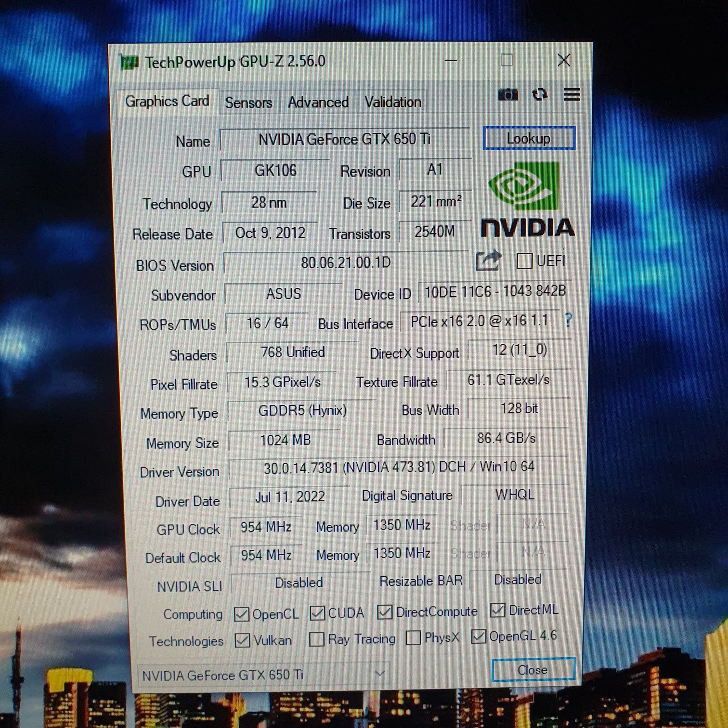This screenshot has width=728, height=728.
Task: Click the Transistors value 2540M
Action: coord(435,232)
